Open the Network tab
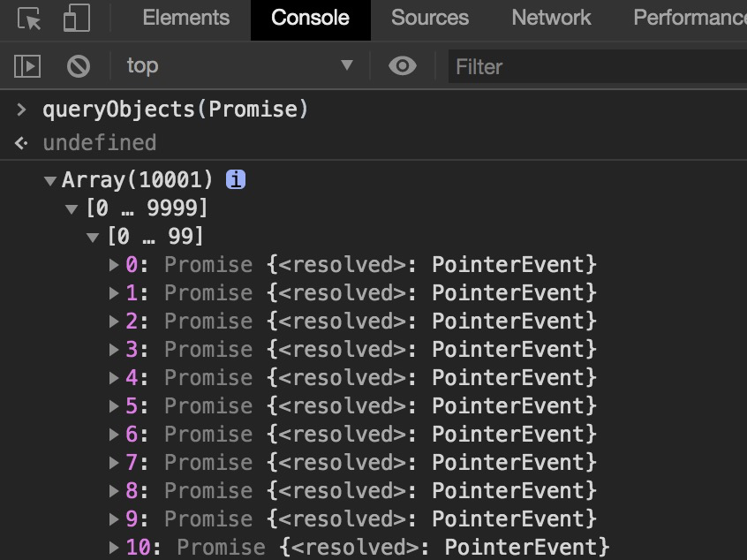The image size is (747, 560). point(551,18)
